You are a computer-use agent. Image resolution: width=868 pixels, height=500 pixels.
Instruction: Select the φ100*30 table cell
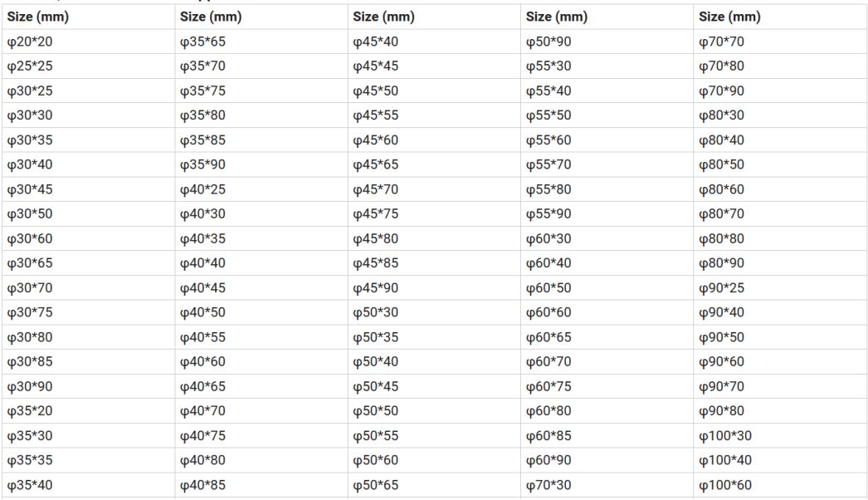[780, 436]
